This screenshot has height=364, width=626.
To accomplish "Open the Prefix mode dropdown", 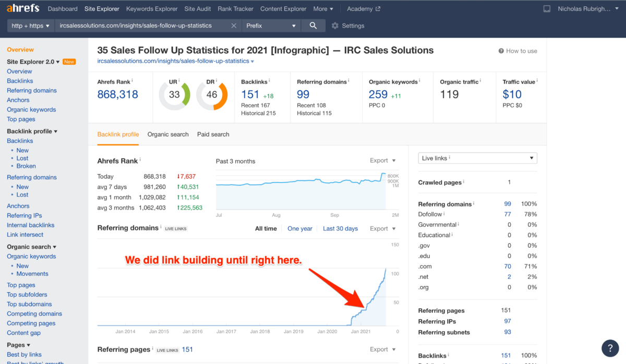I will (x=271, y=26).
